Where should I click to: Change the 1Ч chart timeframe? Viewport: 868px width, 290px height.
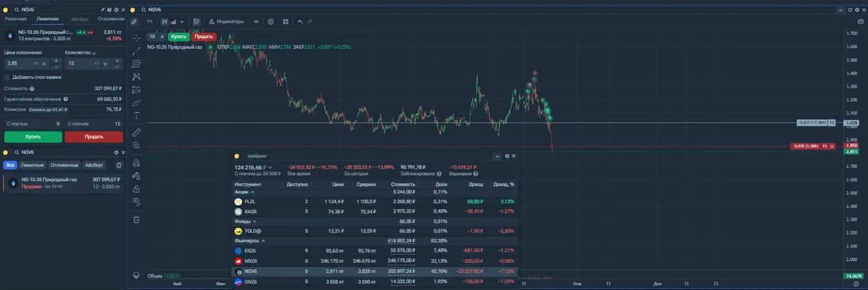(x=149, y=22)
